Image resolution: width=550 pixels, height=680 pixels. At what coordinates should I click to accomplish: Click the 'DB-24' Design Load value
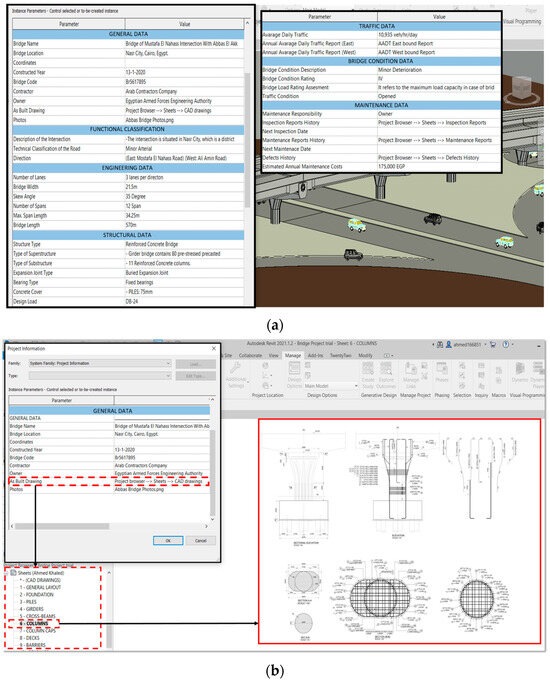tap(132, 301)
